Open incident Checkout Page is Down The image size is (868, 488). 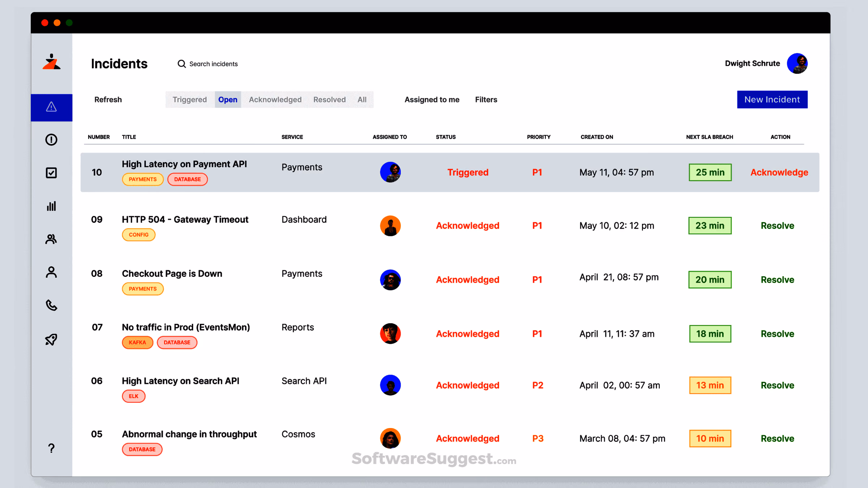[x=172, y=274]
